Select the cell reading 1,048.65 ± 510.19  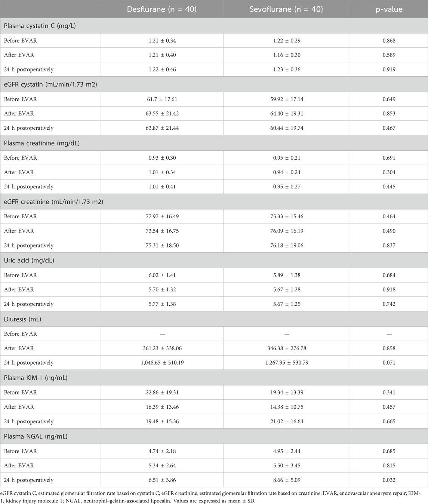coord(162,363)
